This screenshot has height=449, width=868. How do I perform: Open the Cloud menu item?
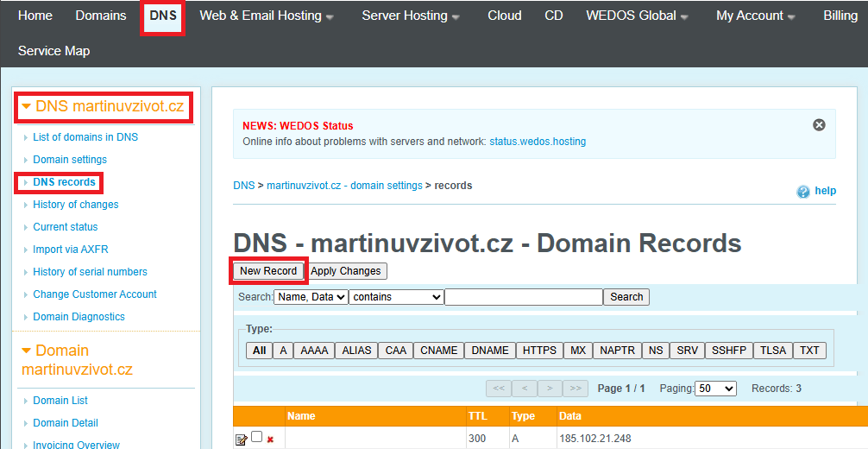[x=504, y=16]
